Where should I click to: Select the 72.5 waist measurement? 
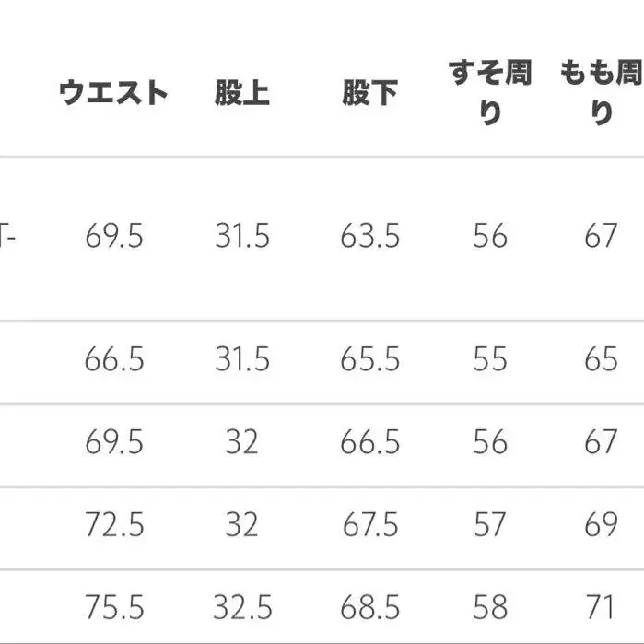tap(114, 525)
